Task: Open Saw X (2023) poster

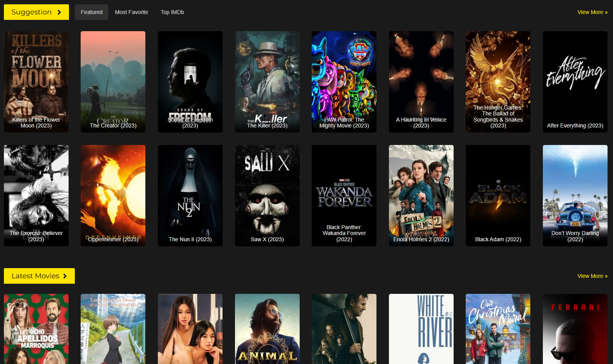Action: 267,195
